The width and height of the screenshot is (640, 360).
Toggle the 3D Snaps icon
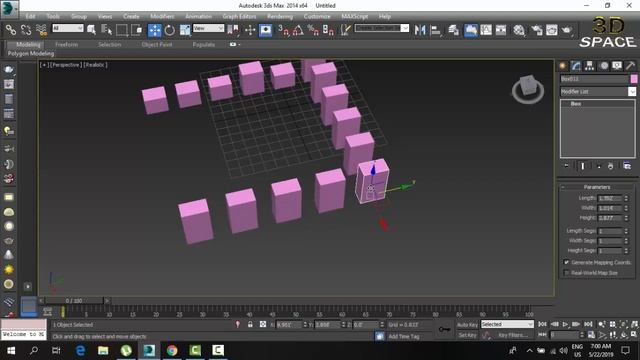tap(283, 30)
